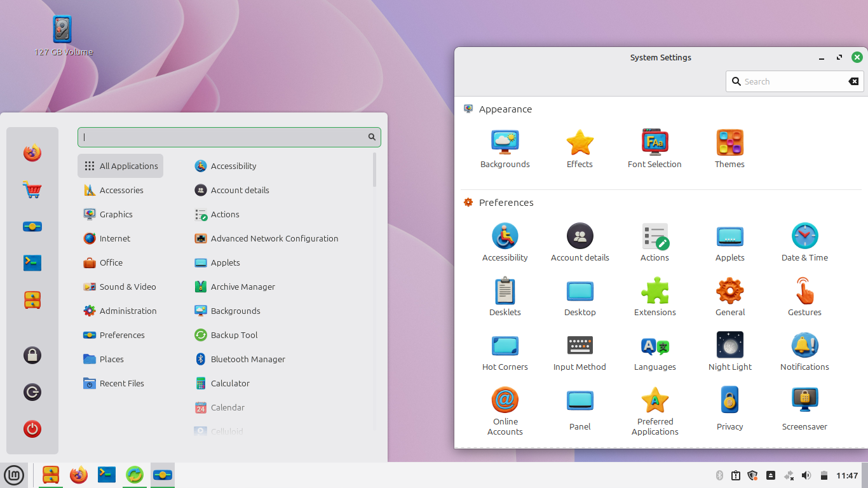Open the Online Accounts settings

(x=505, y=411)
